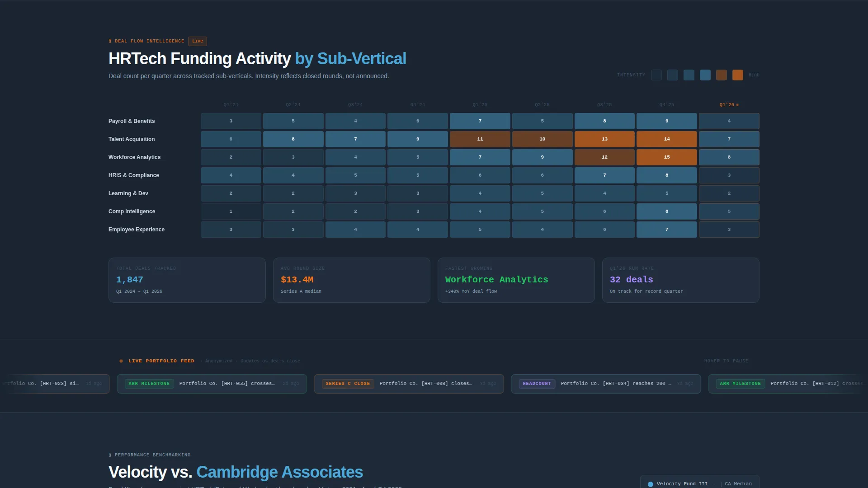Select the darkest intensity legend swatch
The width and height of the screenshot is (868, 488).
[x=656, y=75]
